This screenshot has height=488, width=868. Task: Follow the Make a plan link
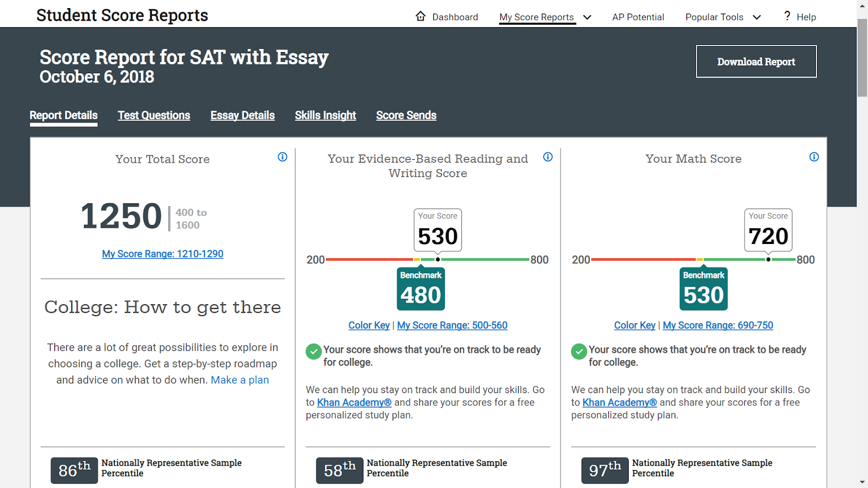[240, 380]
